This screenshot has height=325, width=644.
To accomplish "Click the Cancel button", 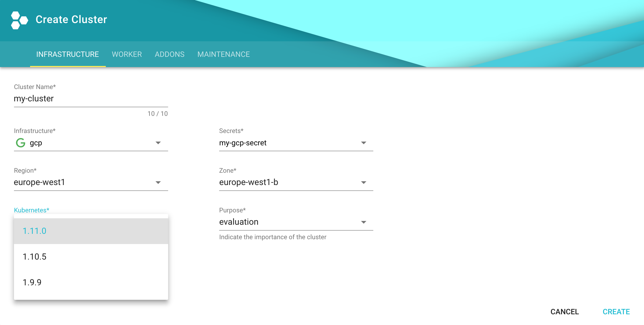I will tap(565, 312).
